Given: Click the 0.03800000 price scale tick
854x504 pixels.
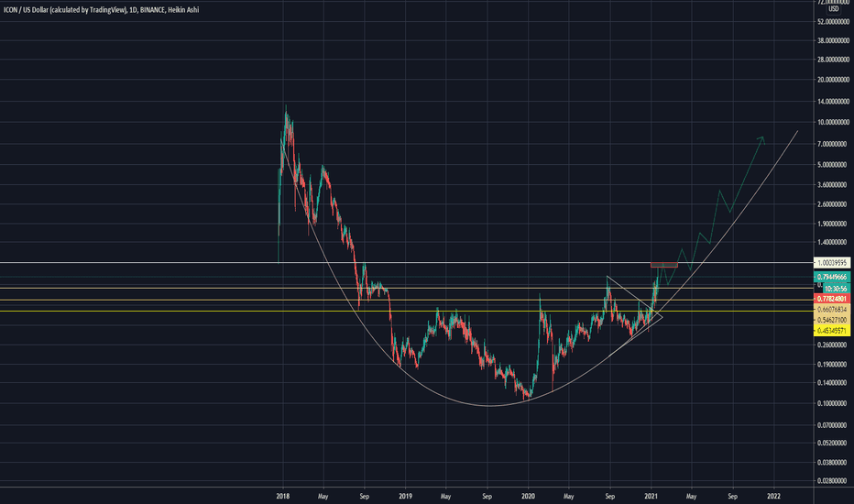Looking at the screenshot, I should 833,462.
